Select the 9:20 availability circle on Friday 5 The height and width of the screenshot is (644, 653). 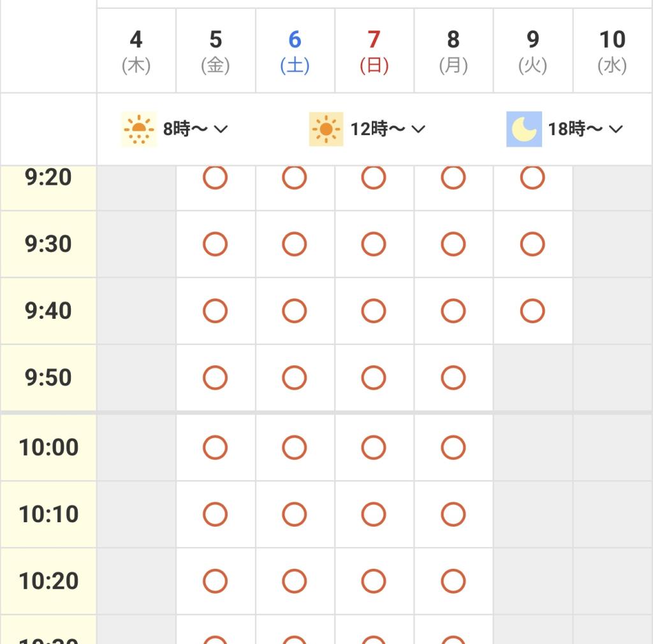215,177
